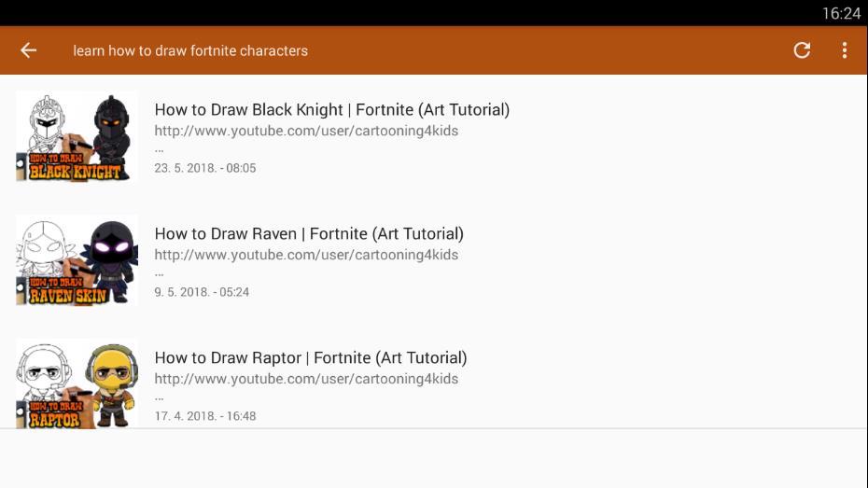Click the 16:24 clock in the status bar
Image resolution: width=868 pixels, height=488 pixels.
pos(841,13)
